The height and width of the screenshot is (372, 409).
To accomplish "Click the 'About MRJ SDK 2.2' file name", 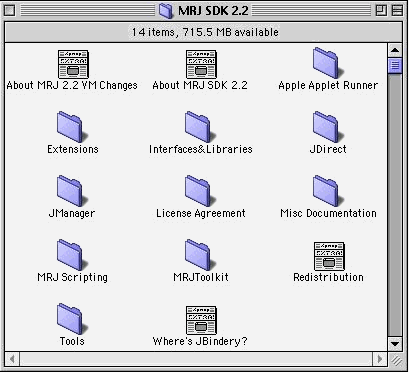I will pos(200,85).
